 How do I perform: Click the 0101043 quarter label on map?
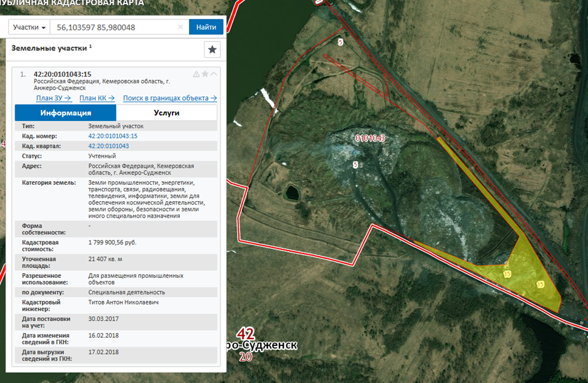370,139
